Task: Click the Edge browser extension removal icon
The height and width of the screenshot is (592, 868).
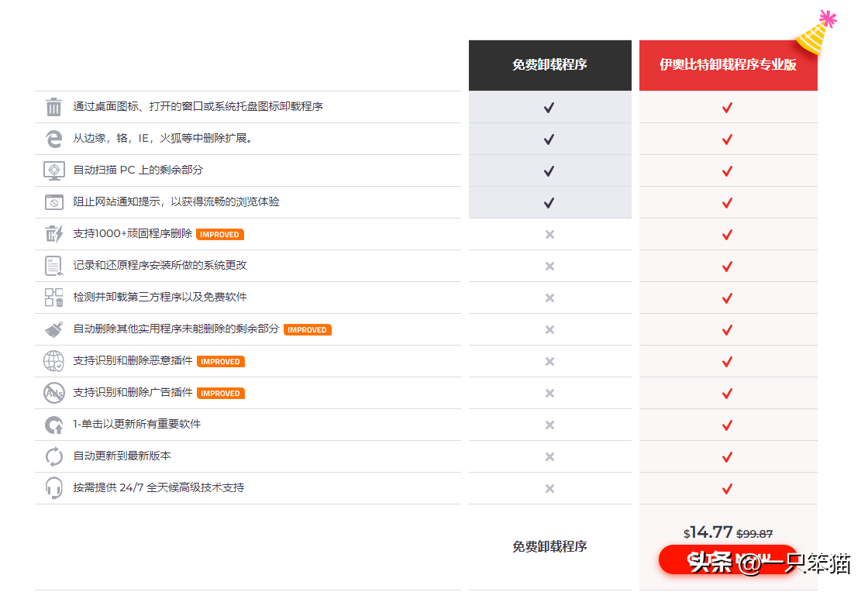Action: [53, 139]
